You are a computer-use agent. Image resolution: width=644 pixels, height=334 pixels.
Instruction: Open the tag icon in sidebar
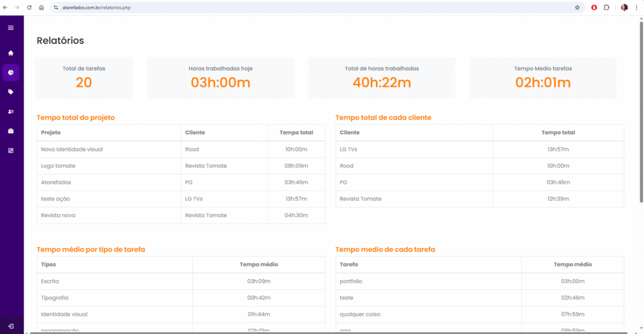point(11,92)
